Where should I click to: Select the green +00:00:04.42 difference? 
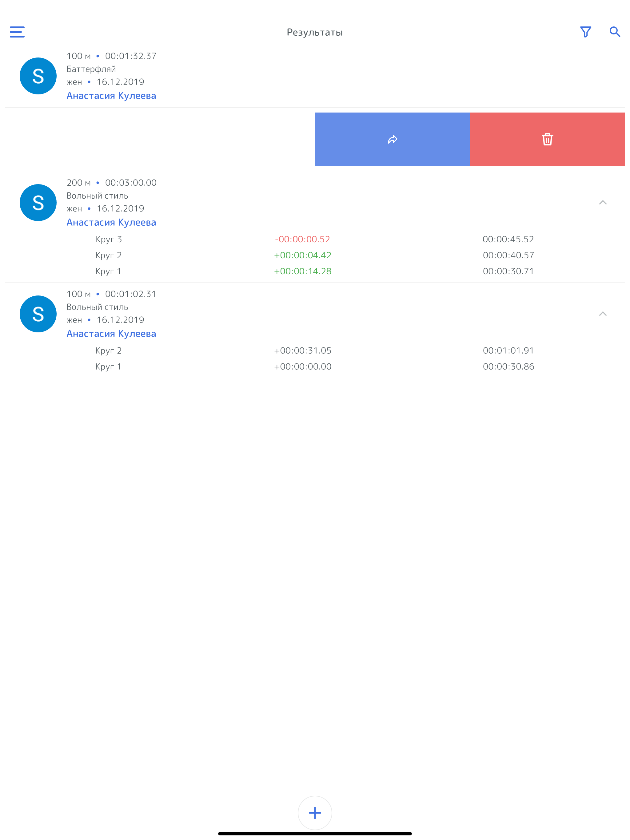coord(302,255)
